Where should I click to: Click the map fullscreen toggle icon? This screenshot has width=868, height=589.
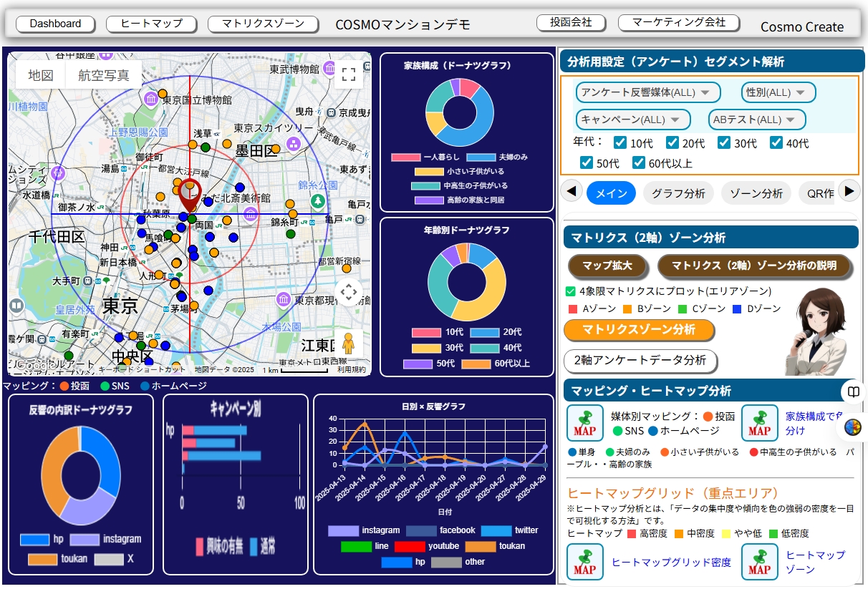pos(349,74)
